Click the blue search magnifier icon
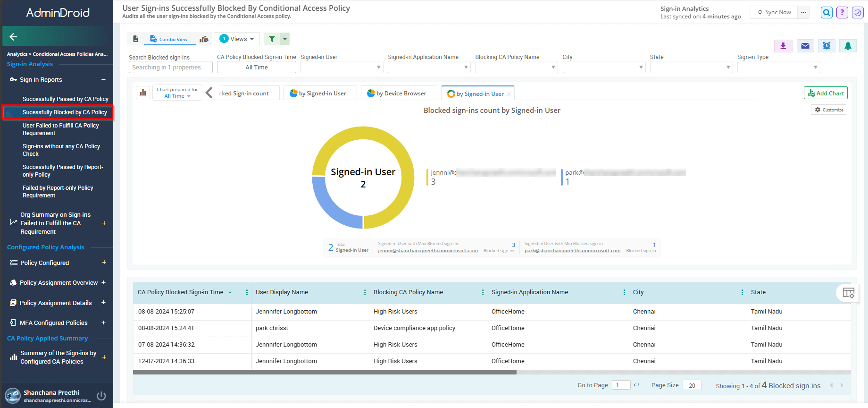 (x=826, y=13)
